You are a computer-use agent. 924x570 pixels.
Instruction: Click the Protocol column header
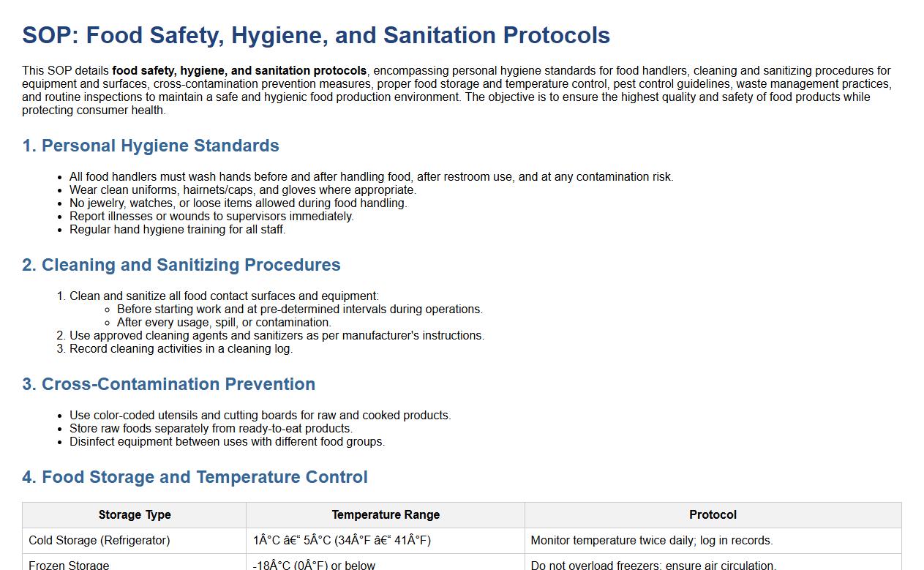point(713,514)
